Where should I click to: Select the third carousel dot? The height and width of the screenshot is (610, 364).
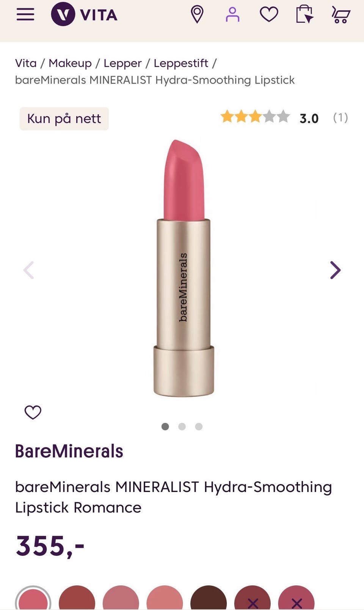coord(199,426)
